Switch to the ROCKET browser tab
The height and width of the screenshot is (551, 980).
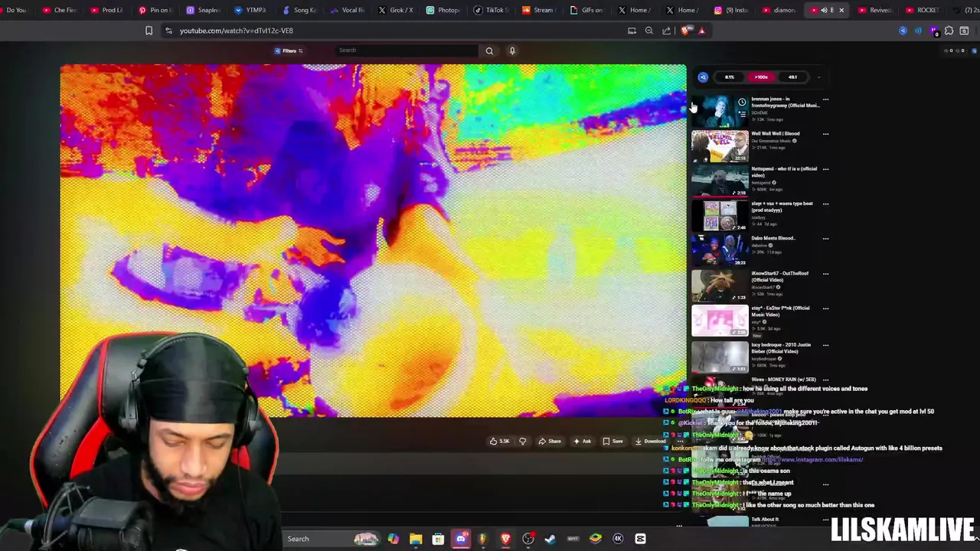click(922, 10)
